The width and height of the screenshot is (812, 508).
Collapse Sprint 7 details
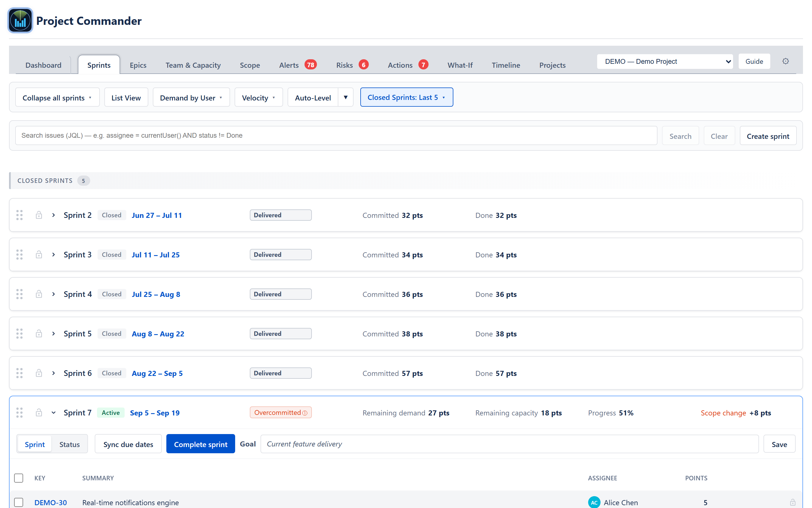(53, 413)
